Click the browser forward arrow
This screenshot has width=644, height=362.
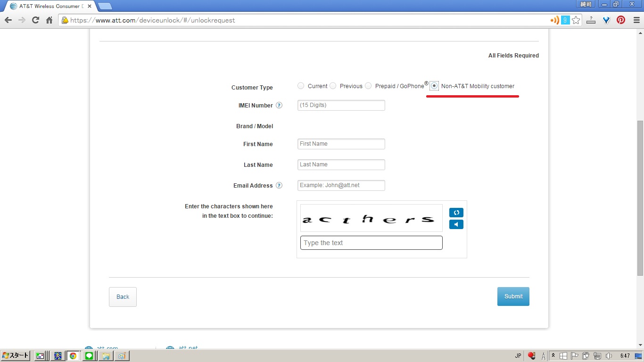(22, 20)
